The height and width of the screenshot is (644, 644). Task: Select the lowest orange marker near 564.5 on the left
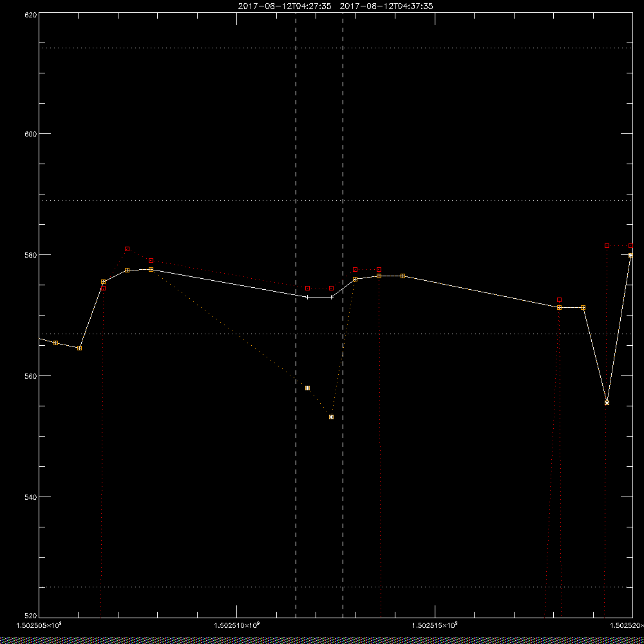80,348
